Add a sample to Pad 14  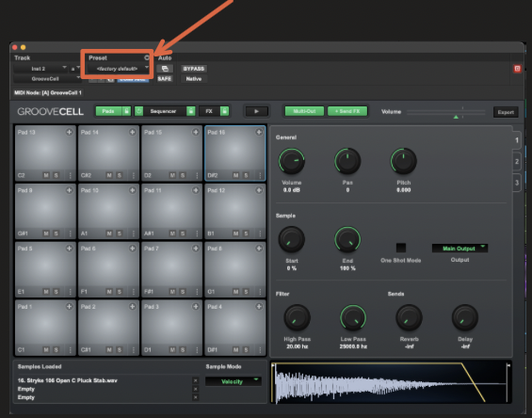(133, 132)
